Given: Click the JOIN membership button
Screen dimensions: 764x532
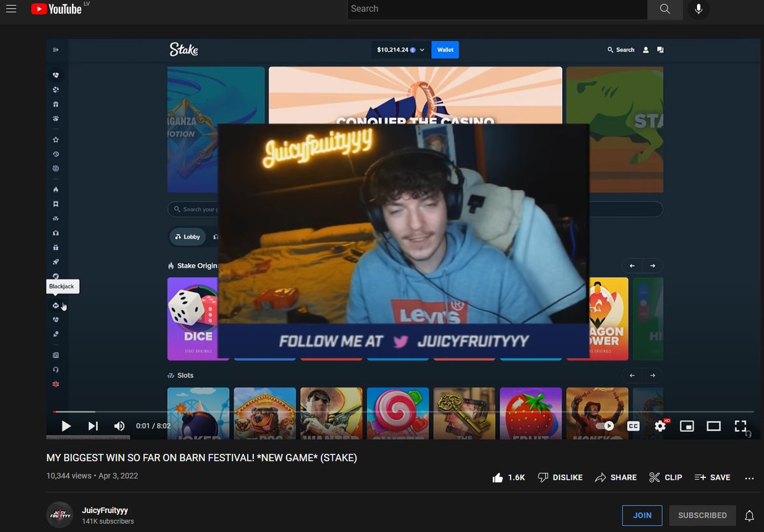Looking at the screenshot, I should (x=642, y=515).
